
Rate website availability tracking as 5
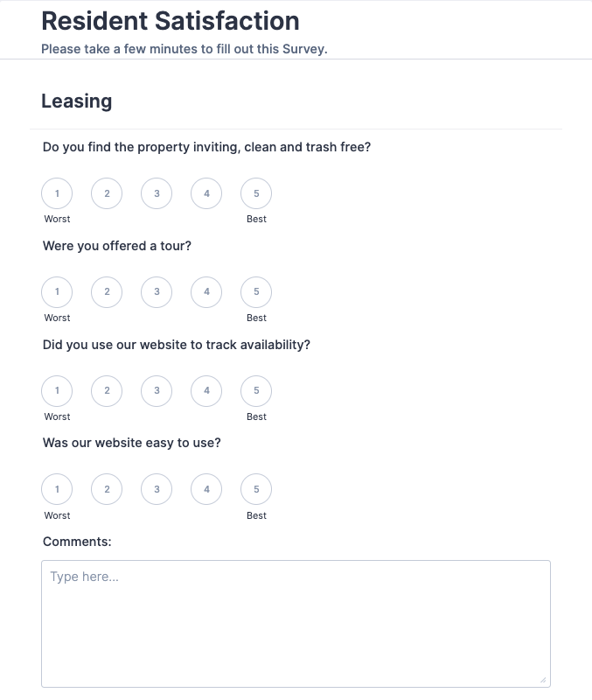click(x=256, y=391)
